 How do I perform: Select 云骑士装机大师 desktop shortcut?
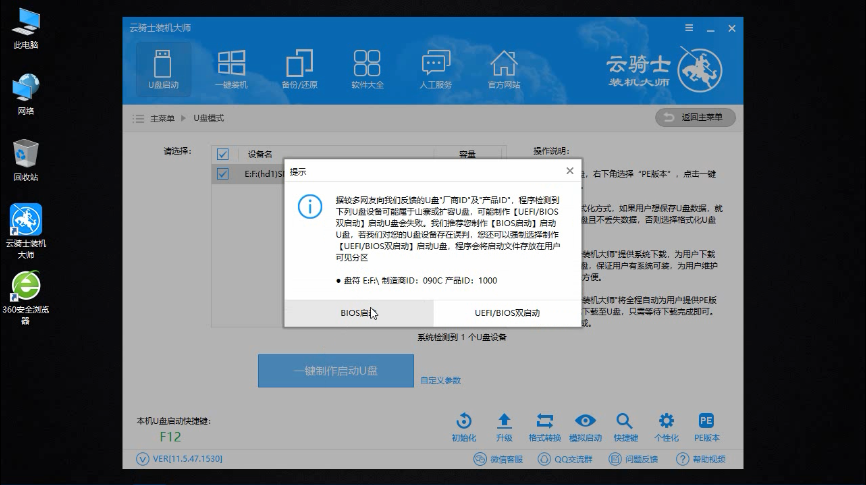[x=26, y=231]
